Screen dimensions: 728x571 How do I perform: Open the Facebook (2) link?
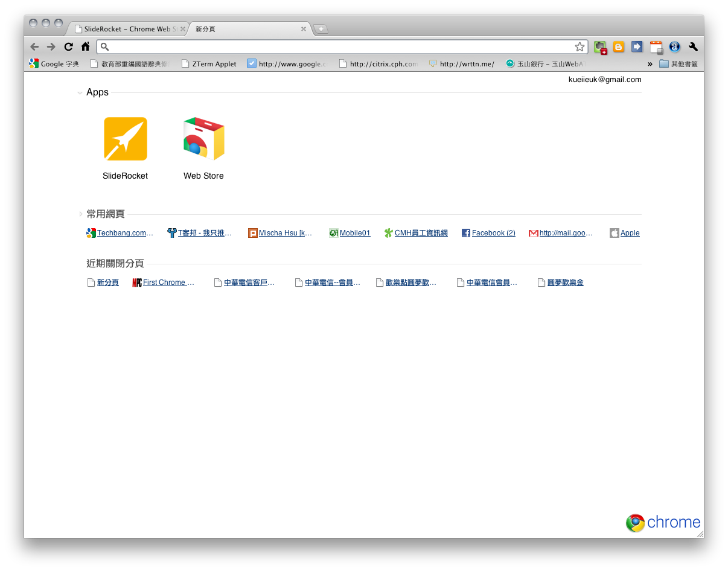493,233
